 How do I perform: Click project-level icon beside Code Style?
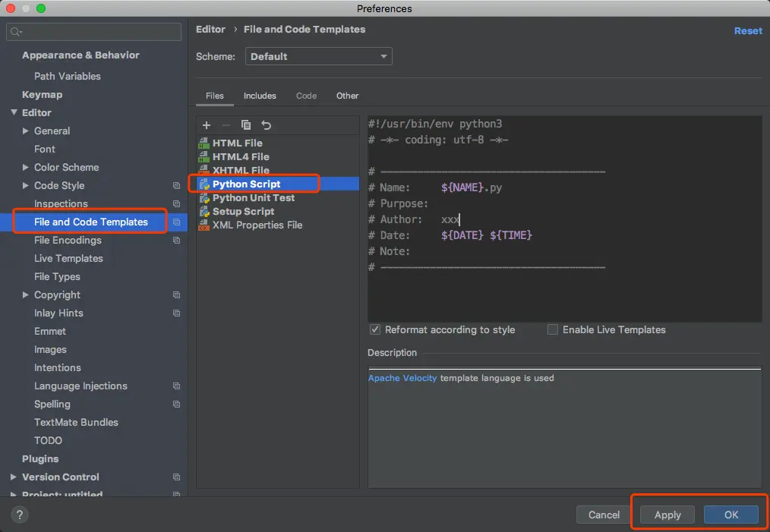tap(177, 185)
